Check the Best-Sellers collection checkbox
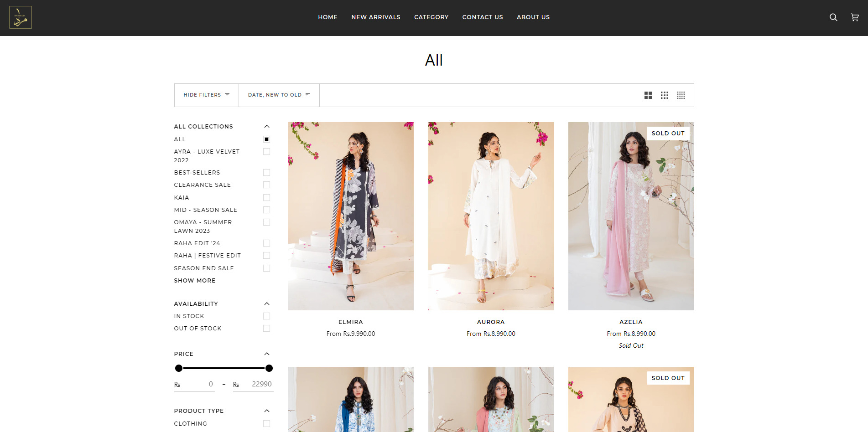The width and height of the screenshot is (868, 432). coord(266,173)
